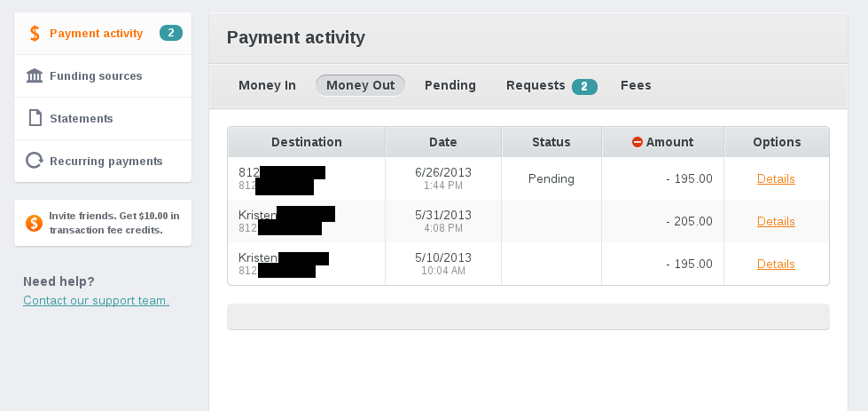The width and height of the screenshot is (868, 411).
Task: Click the orange dollar sign icon
Action: pos(35,33)
